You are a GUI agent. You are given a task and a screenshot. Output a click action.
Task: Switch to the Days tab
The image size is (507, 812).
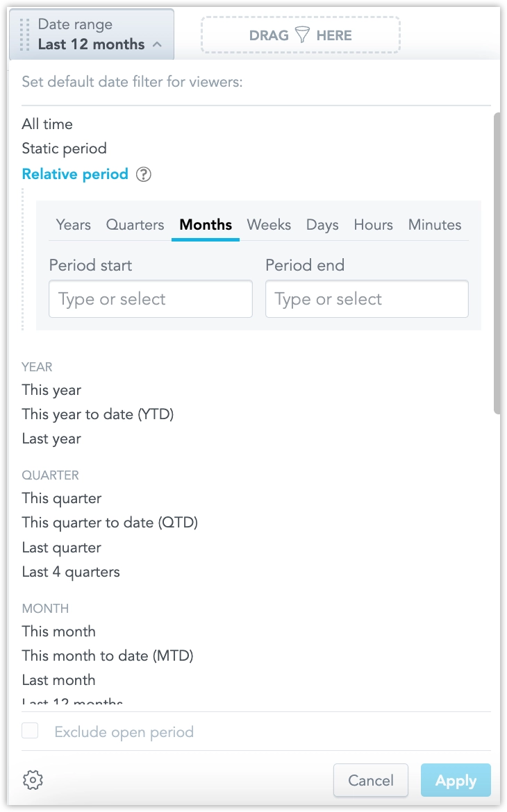[x=322, y=224]
